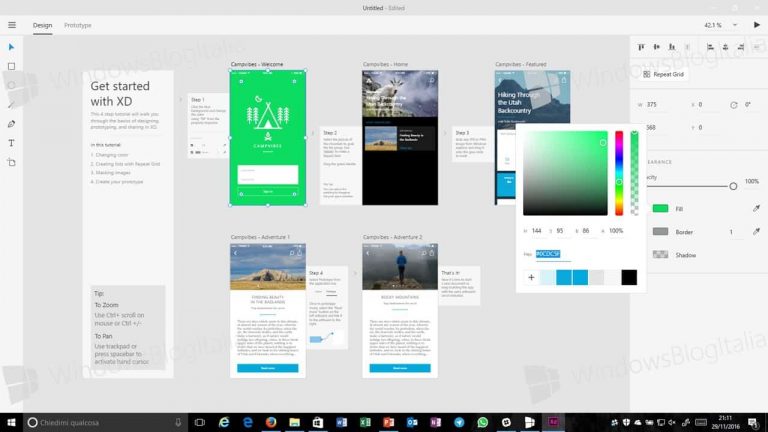Viewport: 768px width, 432px height.
Task: Click the green Fill color swatch
Action: click(x=660, y=209)
